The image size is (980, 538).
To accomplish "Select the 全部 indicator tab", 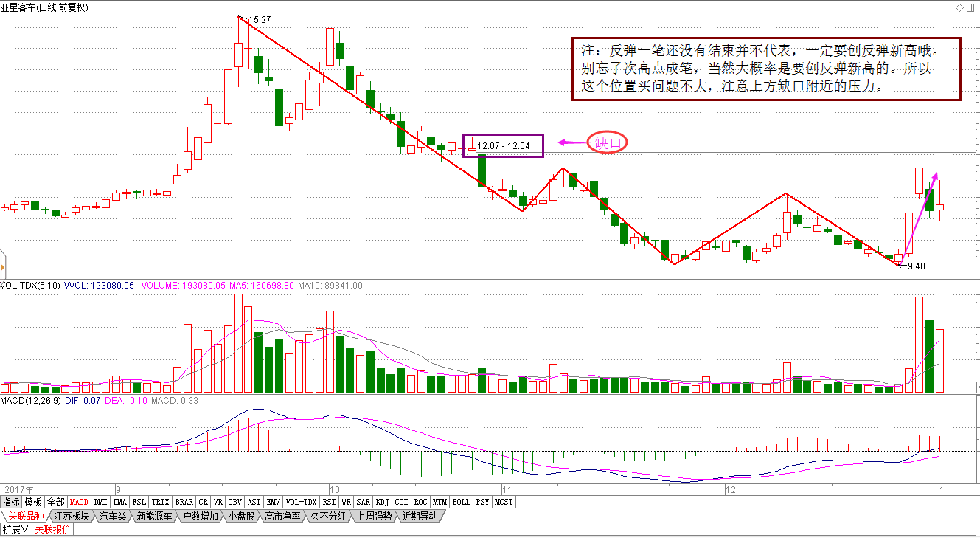I will tap(55, 502).
